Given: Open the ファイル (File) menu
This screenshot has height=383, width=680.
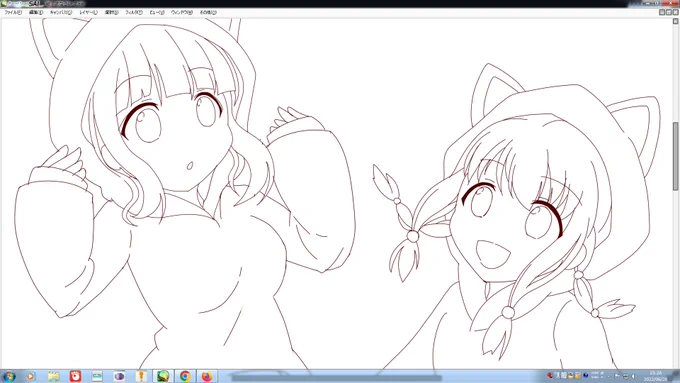Looking at the screenshot, I should (x=13, y=13).
